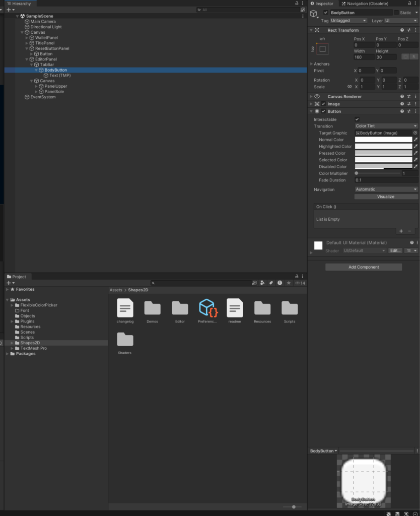Click the Fade Duration input field
The width and height of the screenshot is (420, 516).
click(x=386, y=180)
